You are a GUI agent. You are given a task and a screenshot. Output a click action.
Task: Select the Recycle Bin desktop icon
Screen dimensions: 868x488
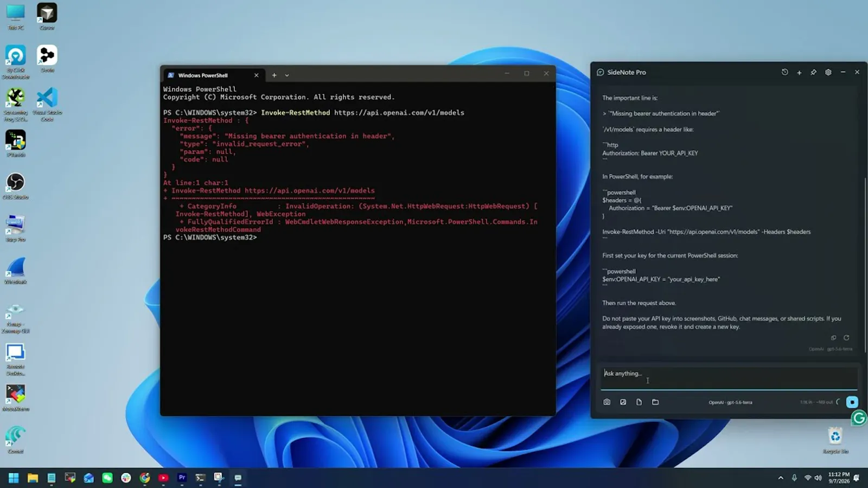(x=835, y=440)
